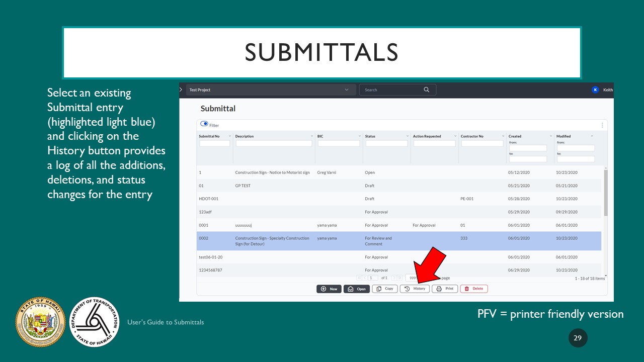Open Status column menu arrow
Screen dimensions: 644x362
(x=408, y=136)
